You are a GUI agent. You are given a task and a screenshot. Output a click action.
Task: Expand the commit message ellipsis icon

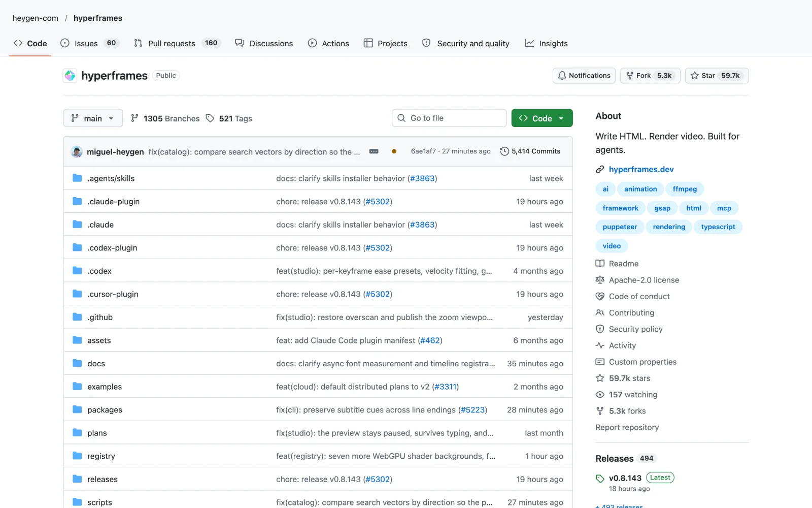(x=374, y=151)
